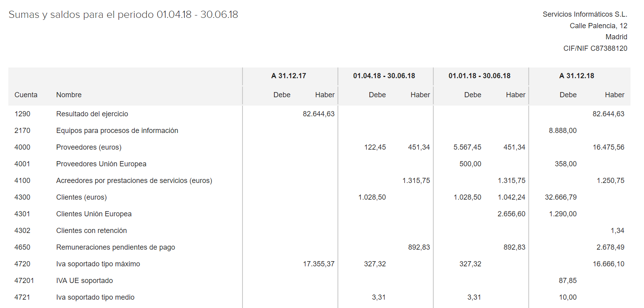Click the address line "Calle Palencia, 12"
Screen dimensions: 644x308
(598, 26)
